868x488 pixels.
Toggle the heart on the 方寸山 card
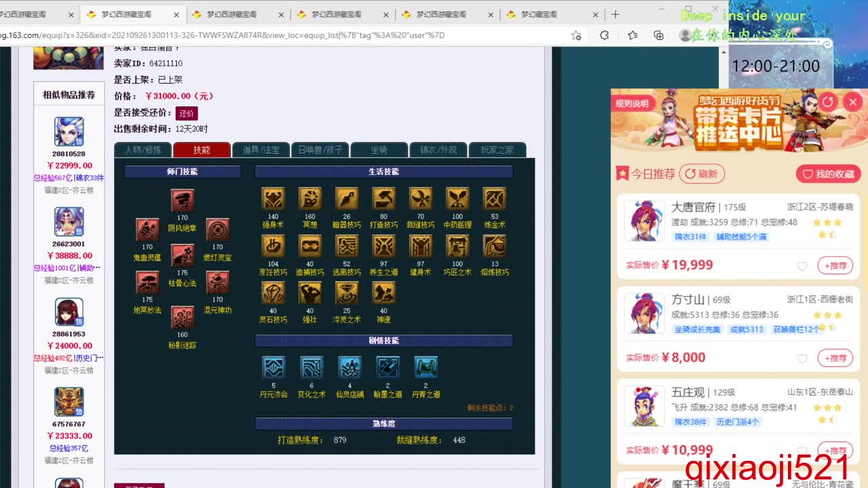click(x=802, y=359)
